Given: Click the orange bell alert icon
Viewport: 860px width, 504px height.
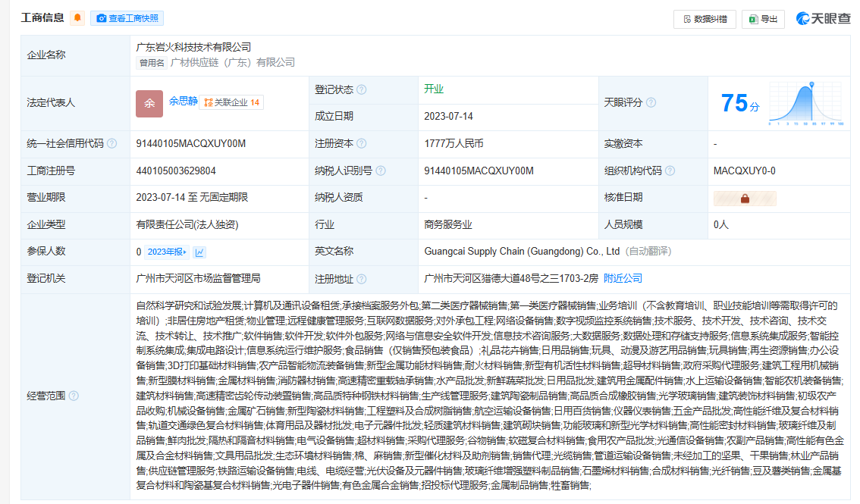Looking at the screenshot, I should tap(77, 18).
